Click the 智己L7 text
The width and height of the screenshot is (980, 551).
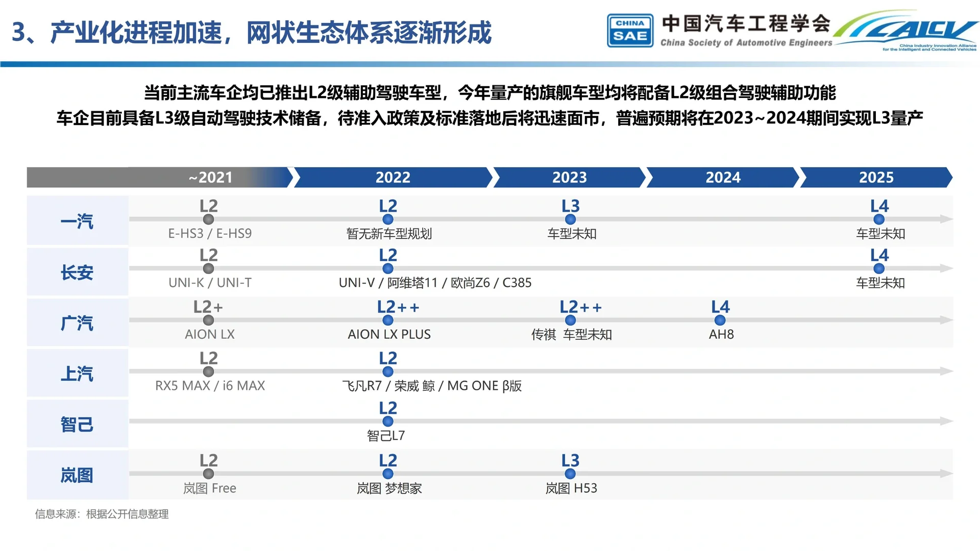pyautogui.click(x=386, y=436)
